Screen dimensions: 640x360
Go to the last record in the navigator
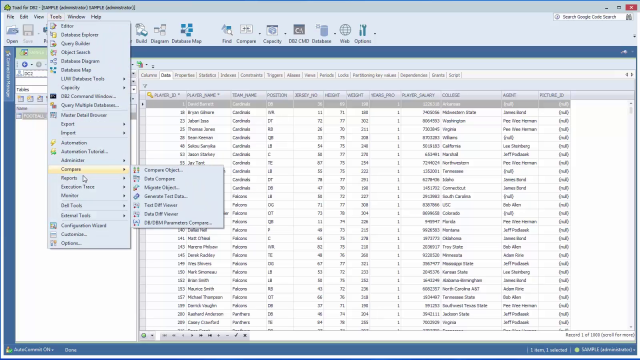(x=209, y=336)
